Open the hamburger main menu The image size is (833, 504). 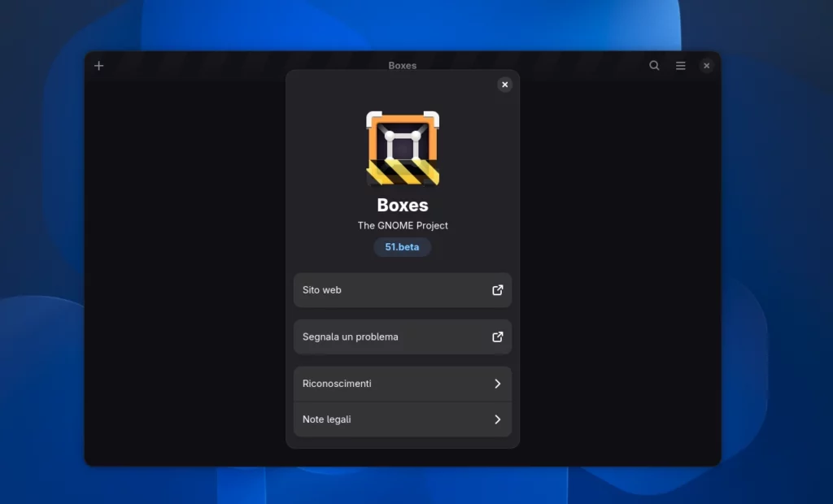coord(681,66)
